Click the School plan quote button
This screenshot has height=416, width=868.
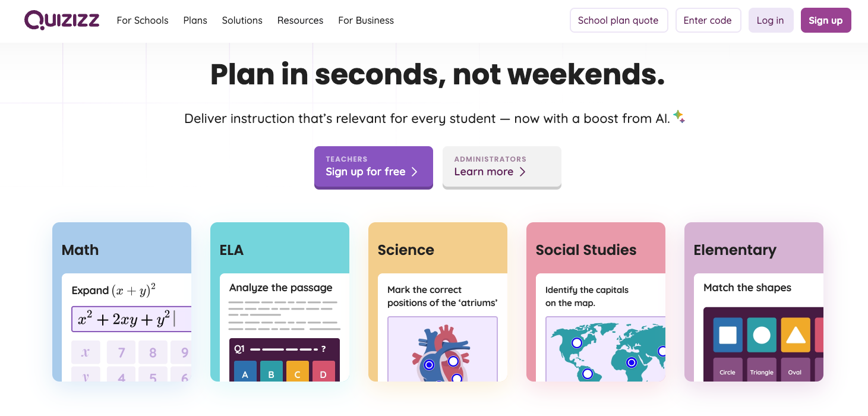618,20
